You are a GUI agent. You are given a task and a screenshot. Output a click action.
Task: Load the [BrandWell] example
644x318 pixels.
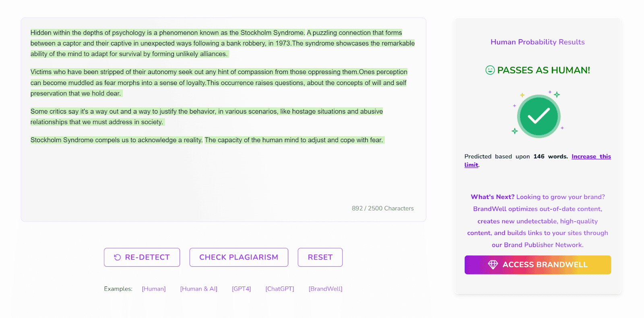(325, 289)
